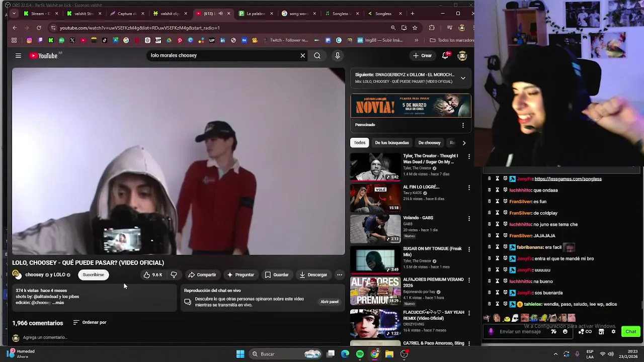Open chat settings gear icon
This screenshot has height=362, width=644.
coord(613,331)
